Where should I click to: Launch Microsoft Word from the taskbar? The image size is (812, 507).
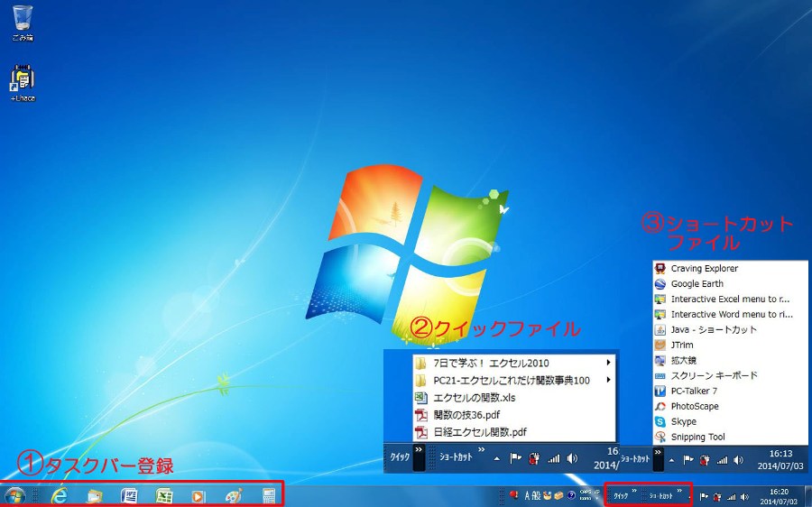(129, 496)
